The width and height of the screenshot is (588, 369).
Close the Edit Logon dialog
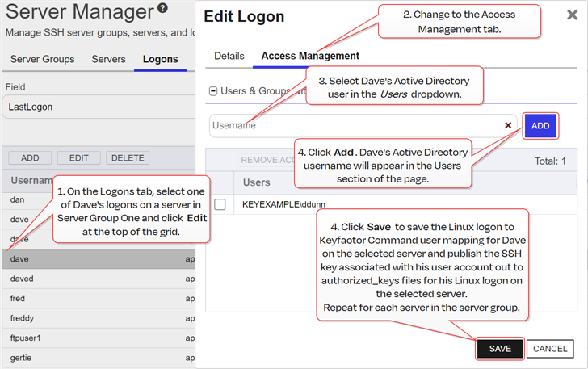point(572,15)
